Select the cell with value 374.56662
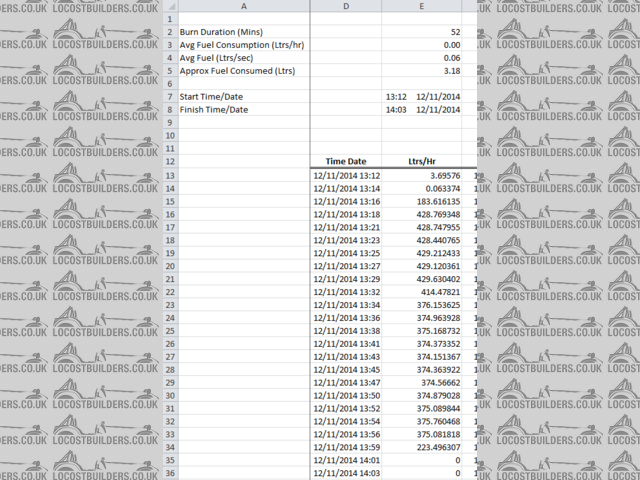This screenshot has width=640, height=480. tap(422, 383)
